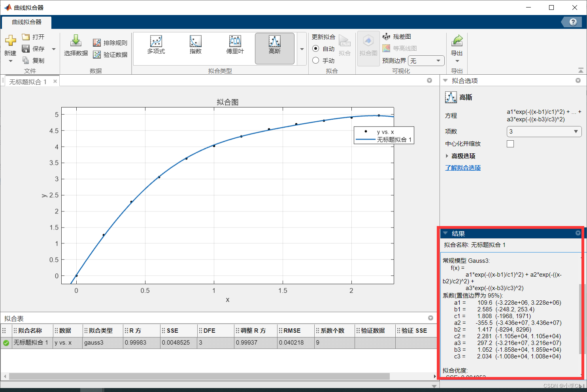Click the 拟合 fit button
Screen dimensions: 587x392
coord(345,45)
